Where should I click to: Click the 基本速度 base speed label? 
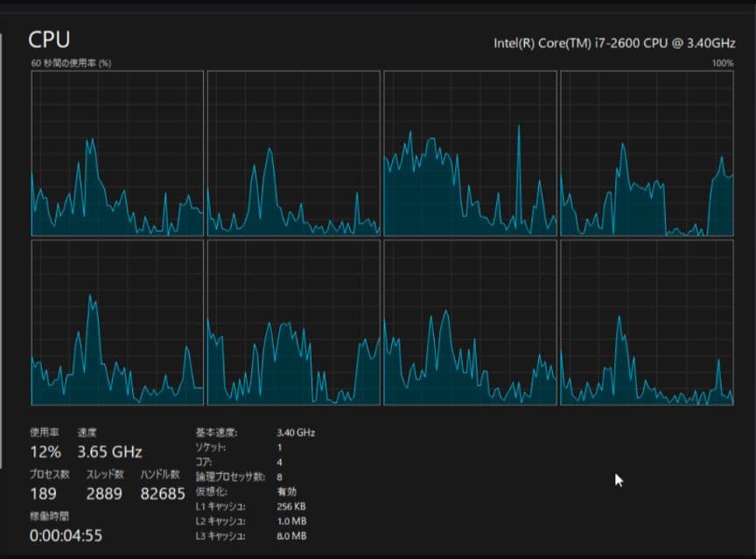click(214, 432)
